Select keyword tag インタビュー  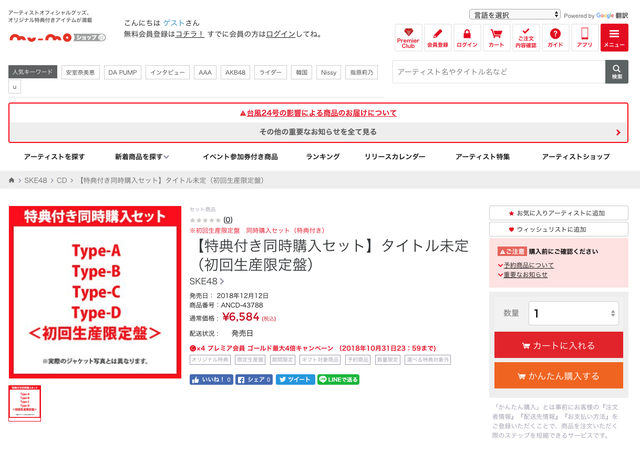point(167,72)
